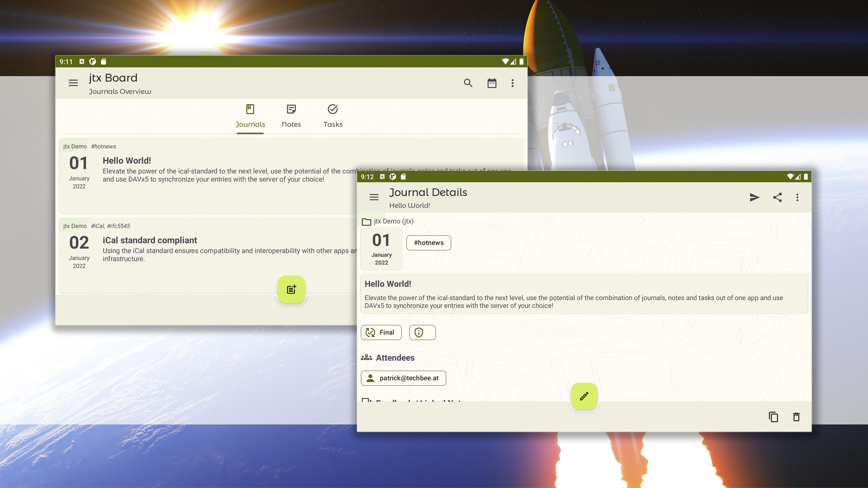This screenshot has height=488, width=868.
Task: Click the delete trash icon
Action: (x=796, y=417)
